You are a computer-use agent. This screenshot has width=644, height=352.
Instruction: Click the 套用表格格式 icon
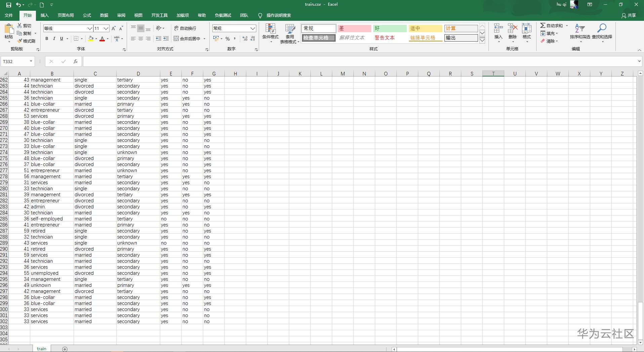point(289,34)
